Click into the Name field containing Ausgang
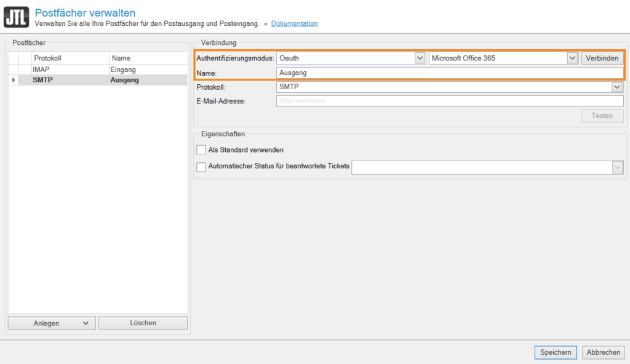 449,73
